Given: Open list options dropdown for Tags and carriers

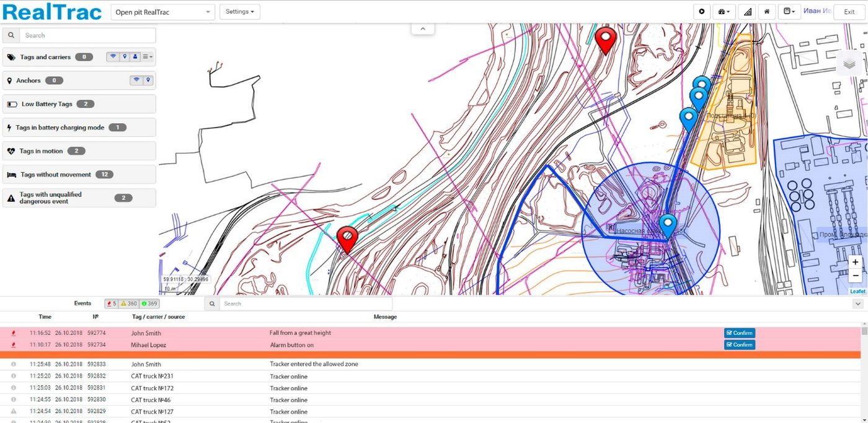Looking at the screenshot, I should click(148, 57).
